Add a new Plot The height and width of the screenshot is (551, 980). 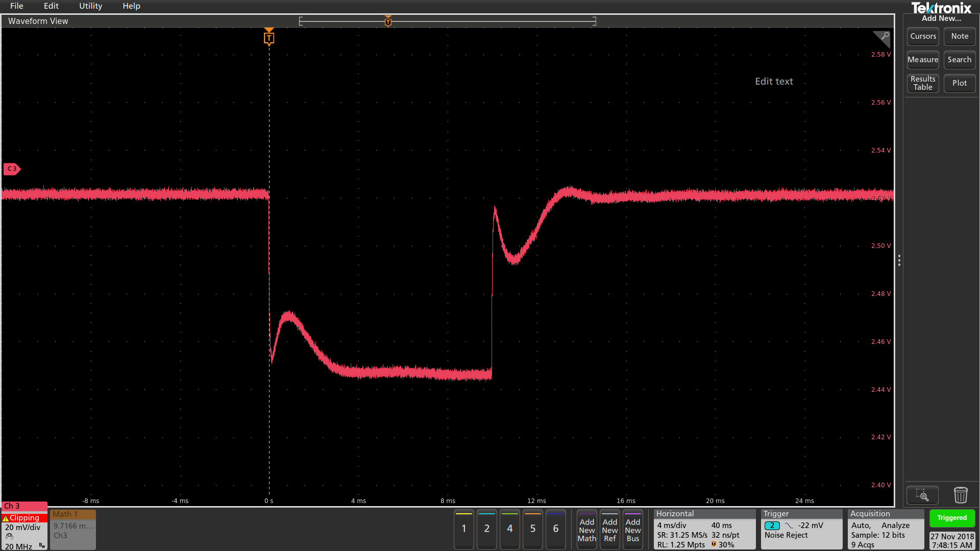(x=960, y=83)
